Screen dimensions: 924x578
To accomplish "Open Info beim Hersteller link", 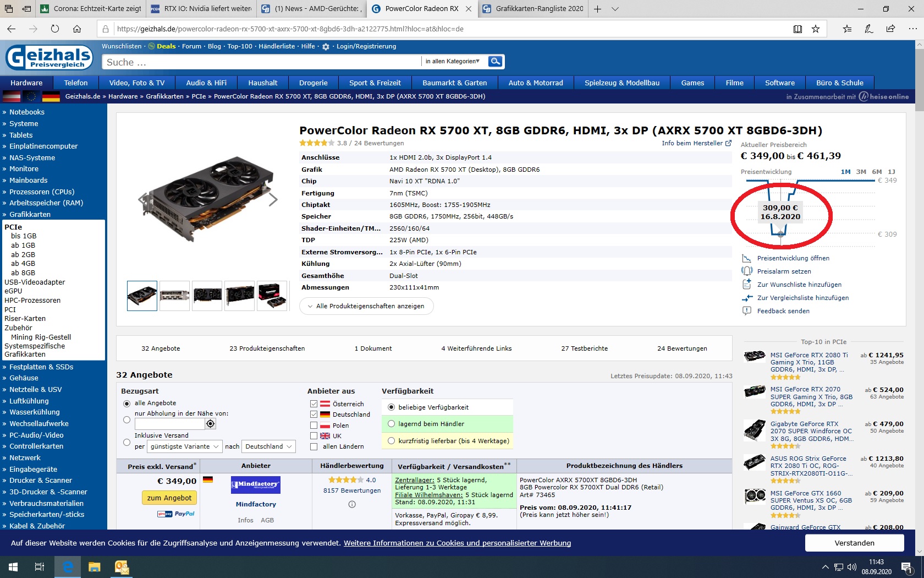I will pos(696,143).
